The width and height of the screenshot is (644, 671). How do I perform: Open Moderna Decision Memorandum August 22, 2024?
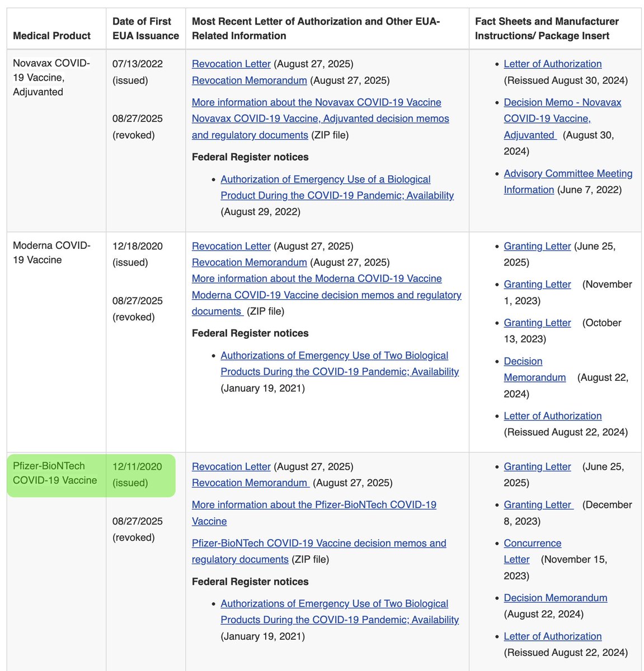(x=534, y=369)
